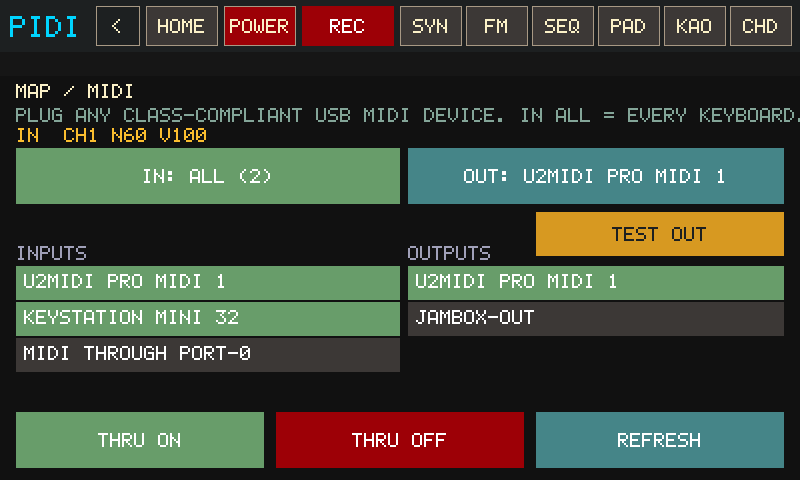800x480 pixels.
Task: Select JAMBOX-OUT as output
Action: coord(596,319)
